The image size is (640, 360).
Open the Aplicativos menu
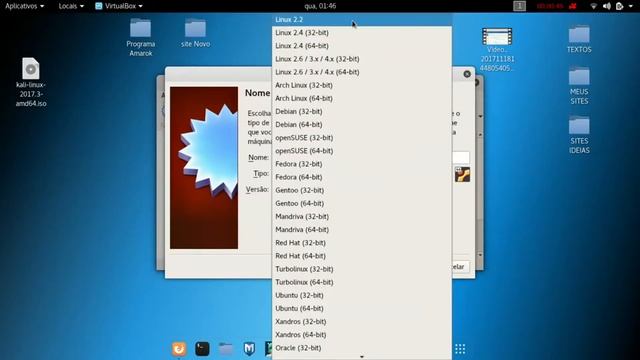24,6
